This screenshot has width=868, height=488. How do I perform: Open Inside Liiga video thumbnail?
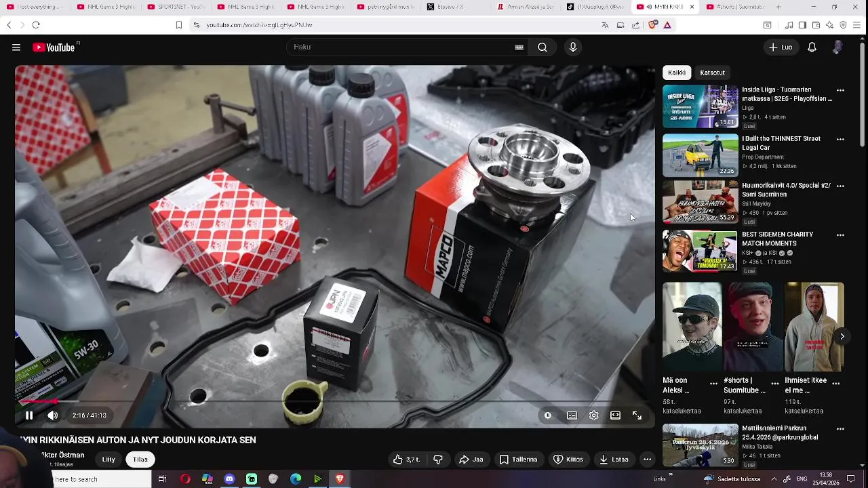tap(700, 106)
